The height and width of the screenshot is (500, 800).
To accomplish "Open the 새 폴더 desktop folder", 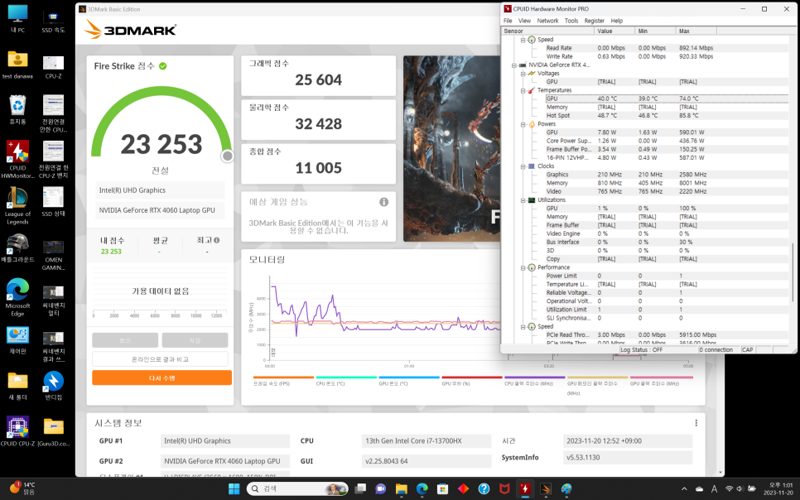I will [x=18, y=385].
